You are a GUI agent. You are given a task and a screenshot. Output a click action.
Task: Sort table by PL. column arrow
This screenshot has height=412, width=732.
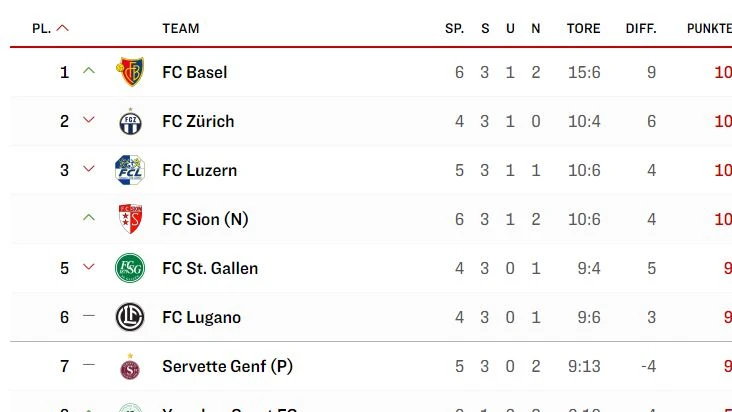point(63,29)
